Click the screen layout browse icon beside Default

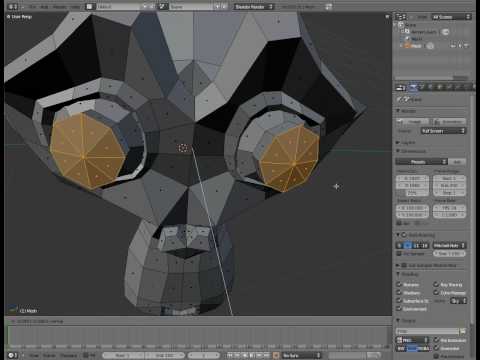click(89, 6)
